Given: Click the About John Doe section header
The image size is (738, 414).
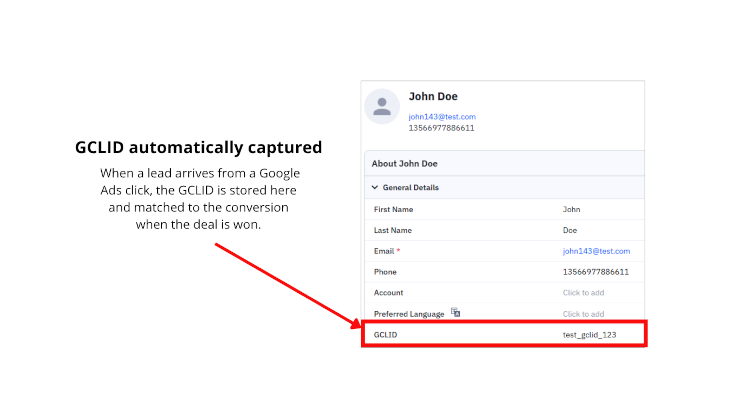Looking at the screenshot, I should pos(504,164).
